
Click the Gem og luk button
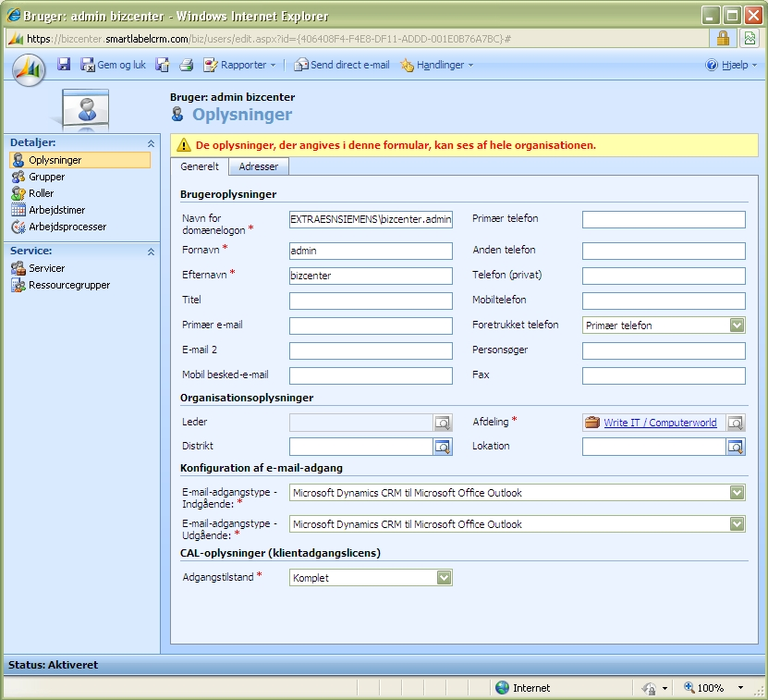114,65
